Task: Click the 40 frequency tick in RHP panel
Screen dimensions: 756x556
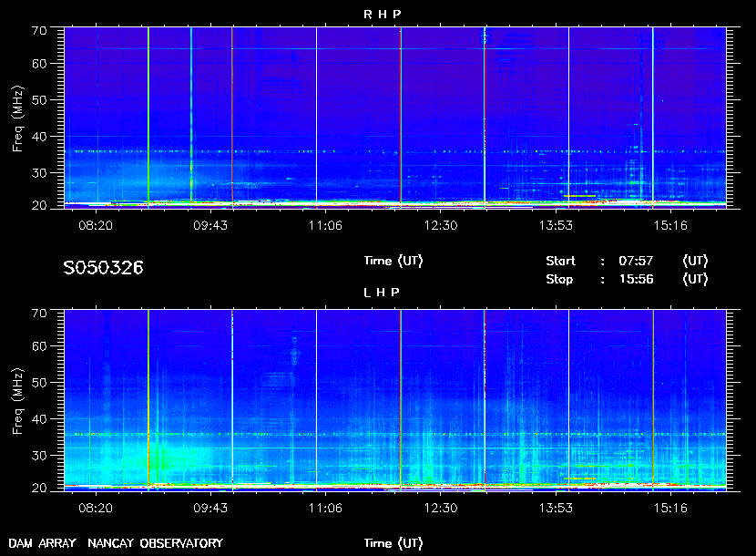Action: pyautogui.click(x=39, y=137)
